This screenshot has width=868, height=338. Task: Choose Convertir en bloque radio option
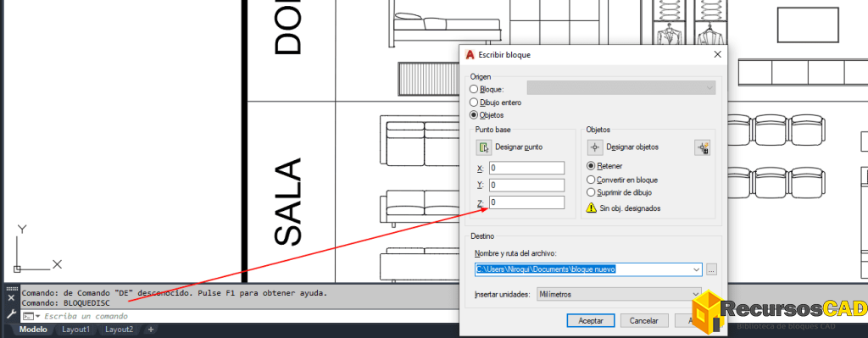pyautogui.click(x=591, y=180)
